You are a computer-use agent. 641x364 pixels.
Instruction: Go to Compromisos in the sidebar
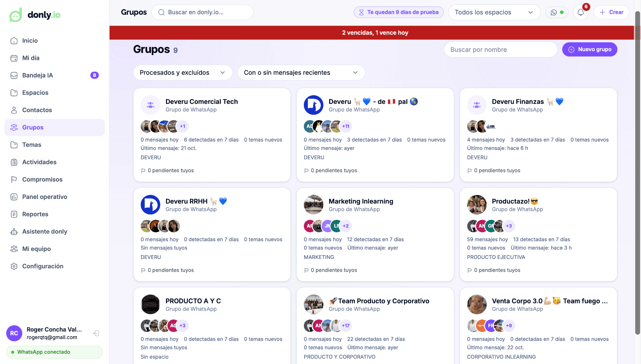coord(54,179)
